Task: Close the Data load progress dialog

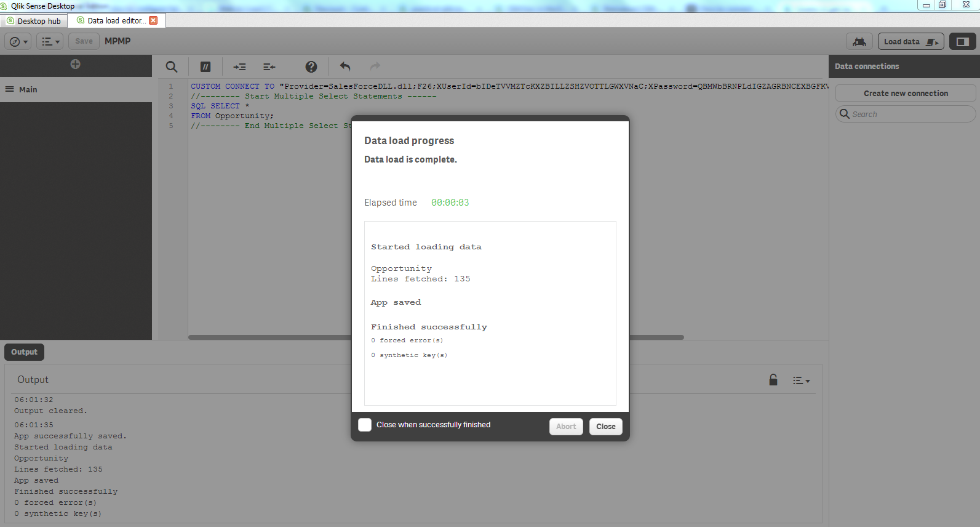Action: [x=606, y=427]
